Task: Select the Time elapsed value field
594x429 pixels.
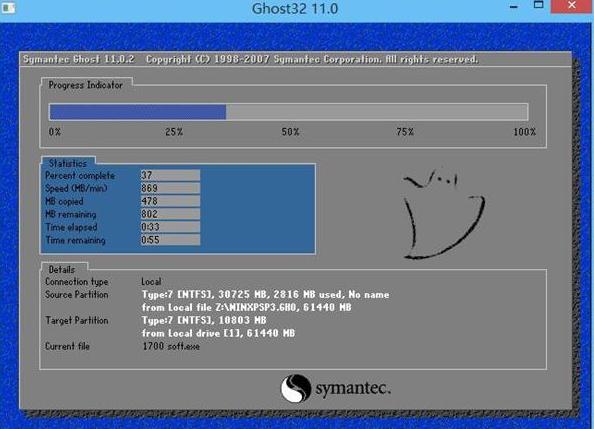Action: [170, 227]
